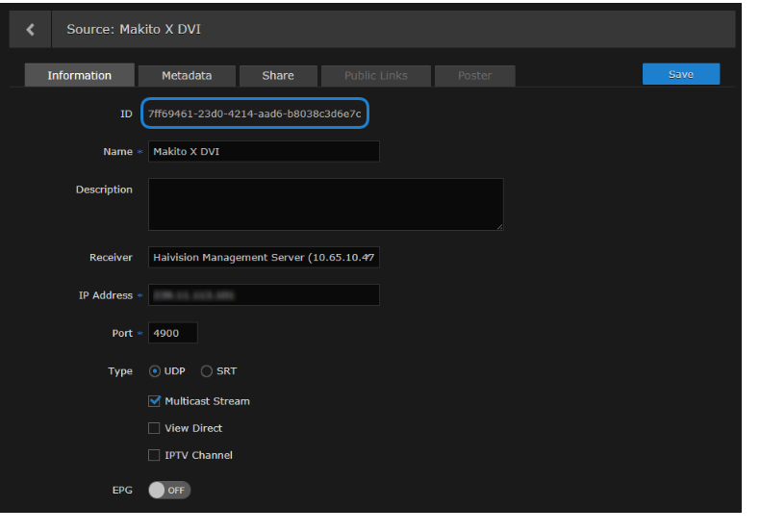This screenshot has height=532, width=760.
Task: Click the source ID field
Action: 255,114
